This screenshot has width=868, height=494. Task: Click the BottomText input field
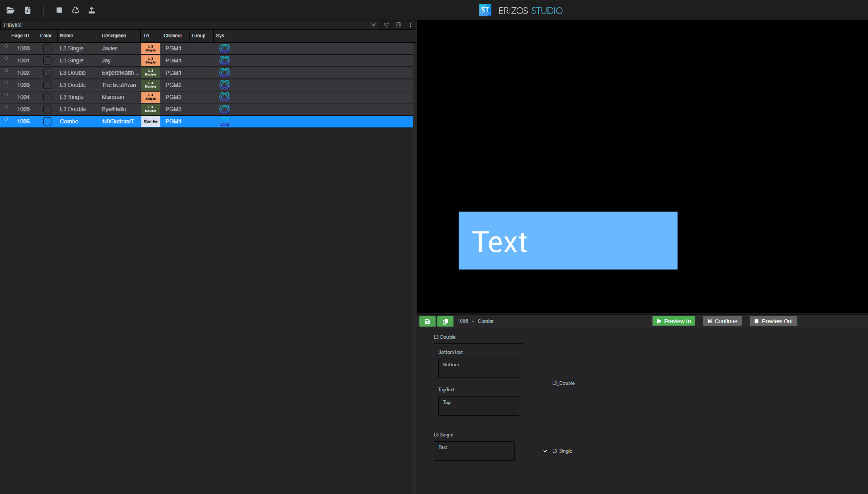click(x=478, y=368)
